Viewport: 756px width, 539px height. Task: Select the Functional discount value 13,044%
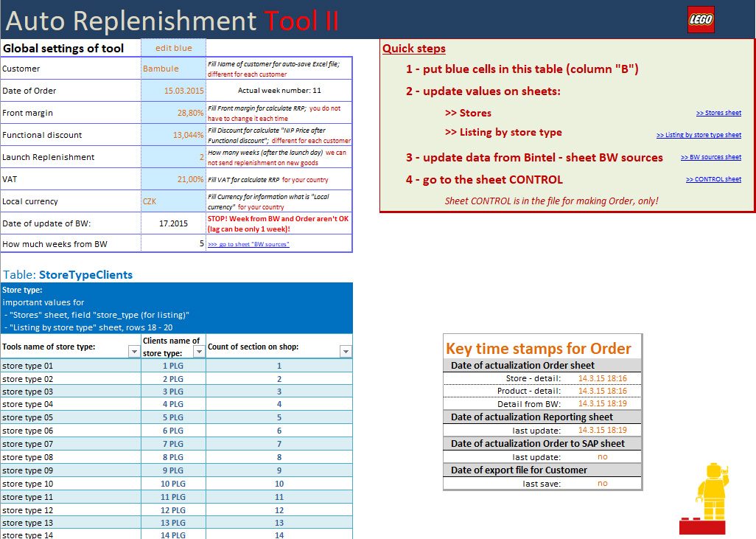[174, 135]
